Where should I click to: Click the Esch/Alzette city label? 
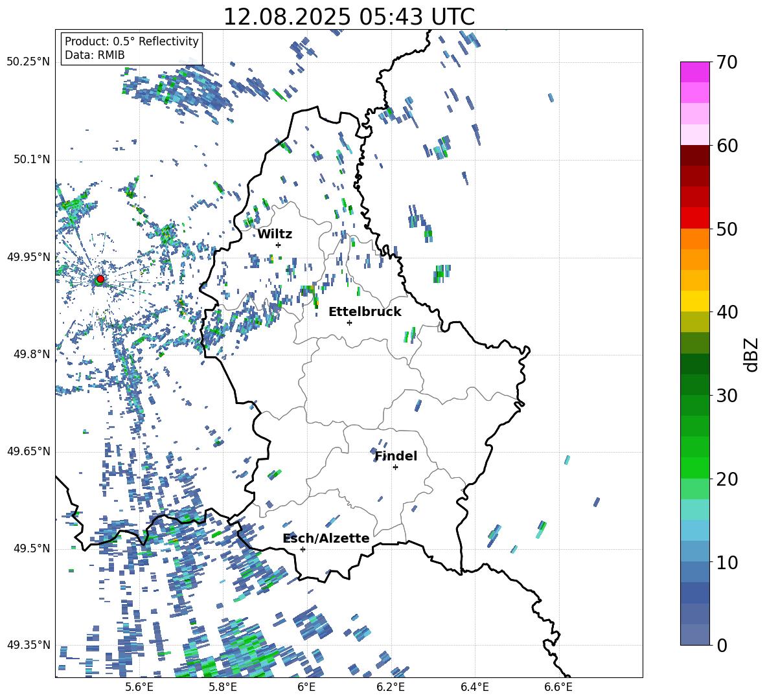[326, 538]
